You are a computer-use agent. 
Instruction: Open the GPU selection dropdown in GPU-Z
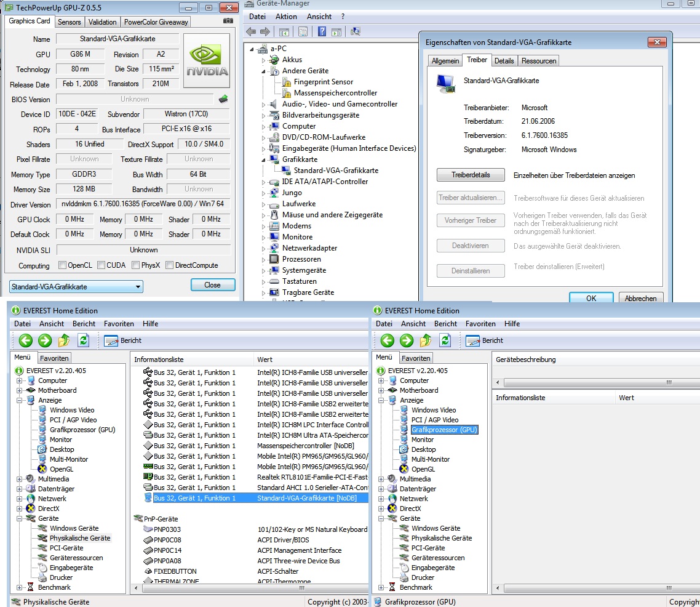pos(76,287)
